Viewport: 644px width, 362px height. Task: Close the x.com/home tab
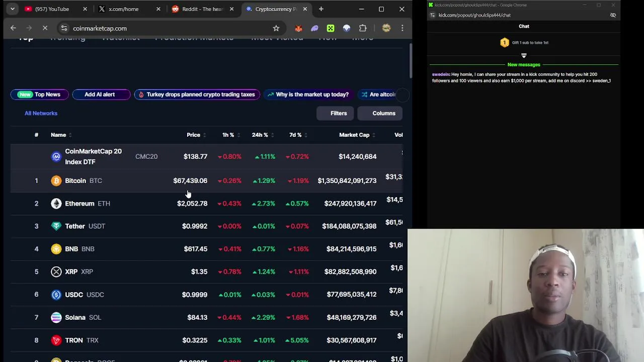tap(158, 9)
